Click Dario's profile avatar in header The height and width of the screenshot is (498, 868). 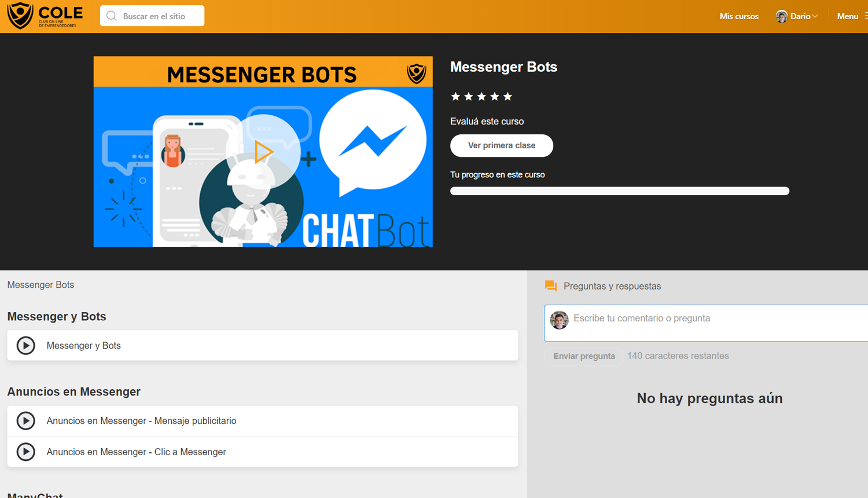point(782,16)
